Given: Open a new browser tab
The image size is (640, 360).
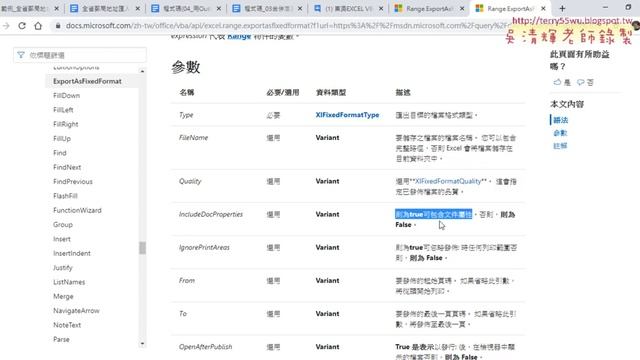Looking at the screenshot, I should [562, 8].
